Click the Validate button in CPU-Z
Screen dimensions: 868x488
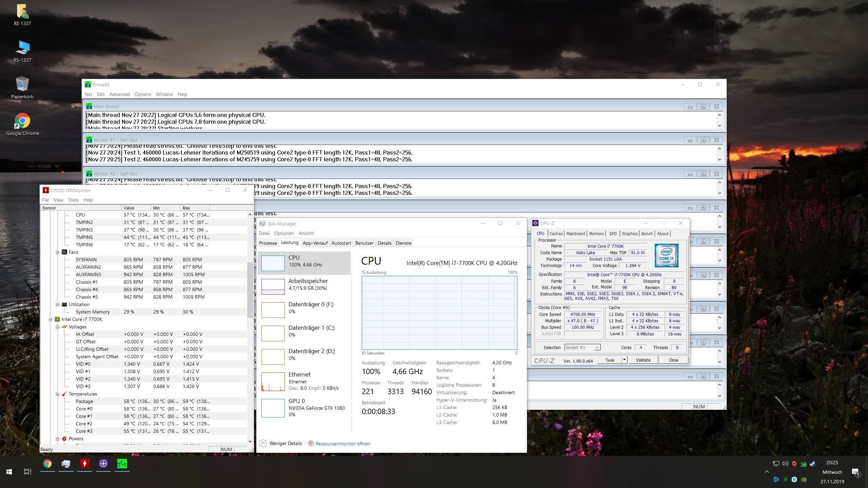tap(643, 360)
